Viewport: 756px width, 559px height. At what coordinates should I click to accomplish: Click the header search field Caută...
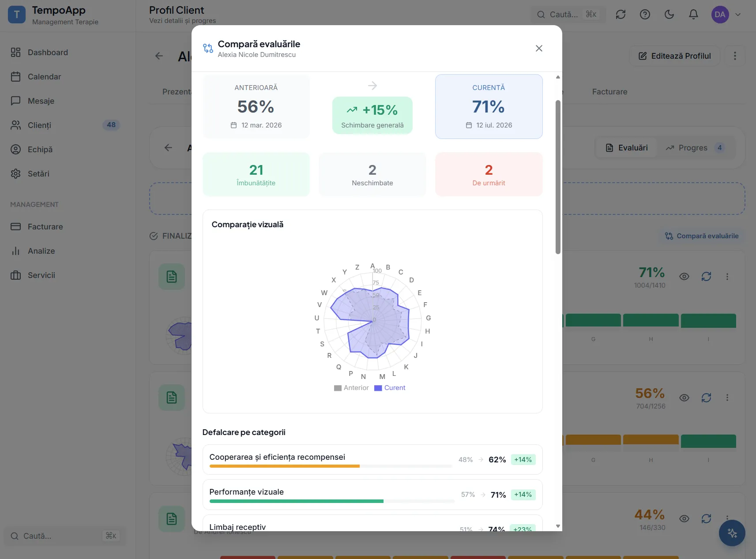568,15
